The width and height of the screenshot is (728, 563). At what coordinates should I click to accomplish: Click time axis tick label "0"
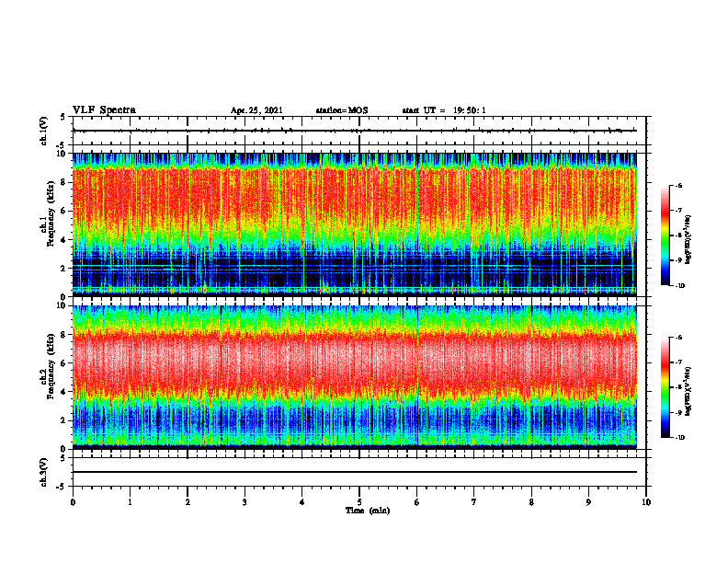point(73,502)
